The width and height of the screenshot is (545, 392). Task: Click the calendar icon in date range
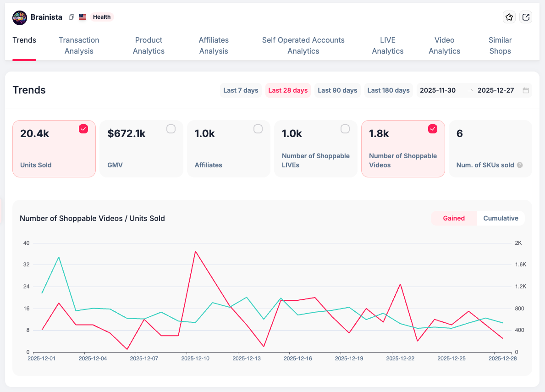click(x=526, y=90)
